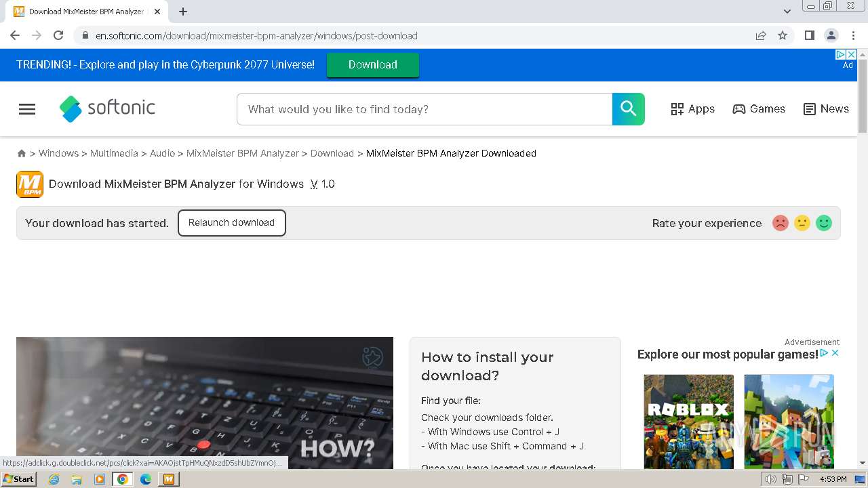The width and height of the screenshot is (868, 488).
Task: Open the Windows Start menu
Action: click(19, 479)
